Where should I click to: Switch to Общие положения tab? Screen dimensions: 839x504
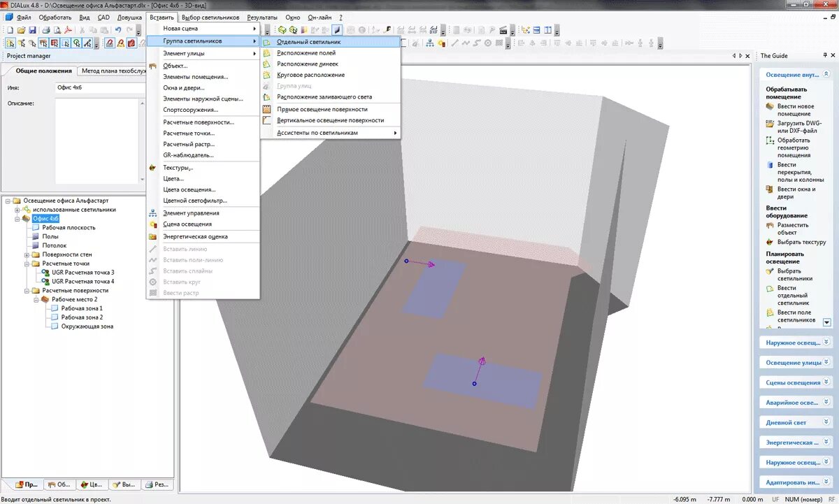(43, 71)
